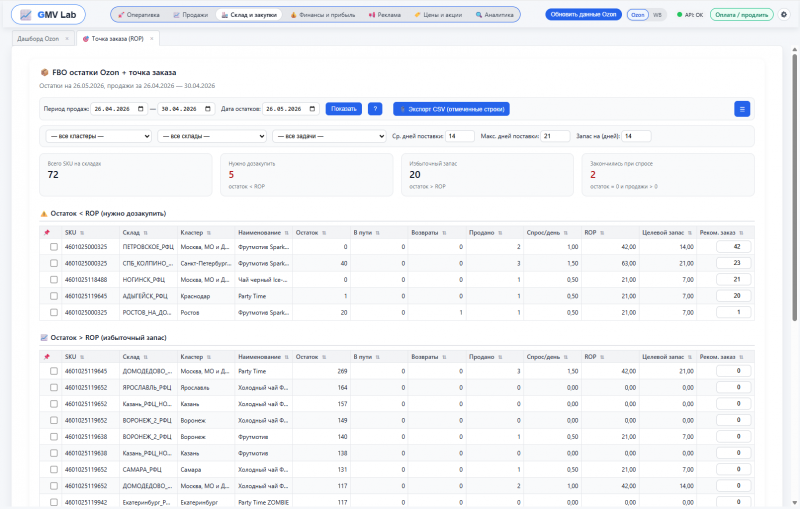Open calendar picker for stock date field

[312, 109]
